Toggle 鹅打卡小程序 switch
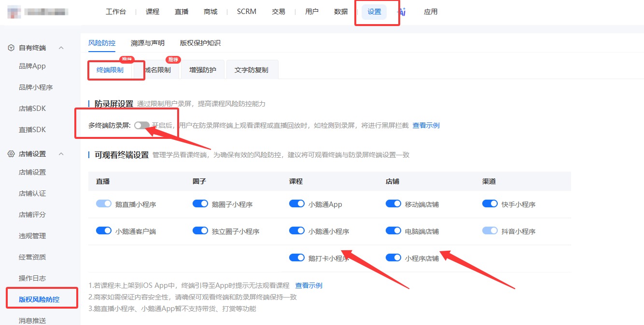Image resolution: width=644 pixels, height=325 pixels. click(297, 258)
